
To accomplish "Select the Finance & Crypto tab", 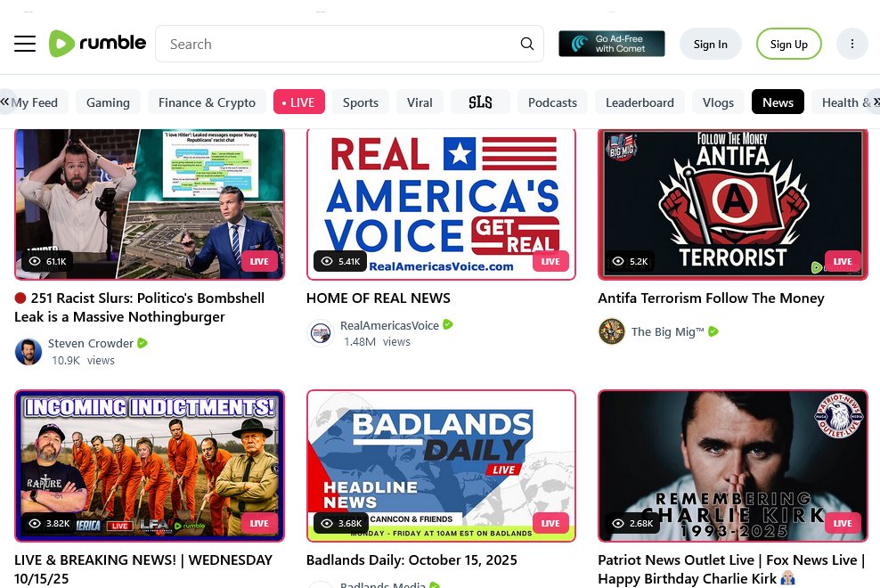I will 207,102.
